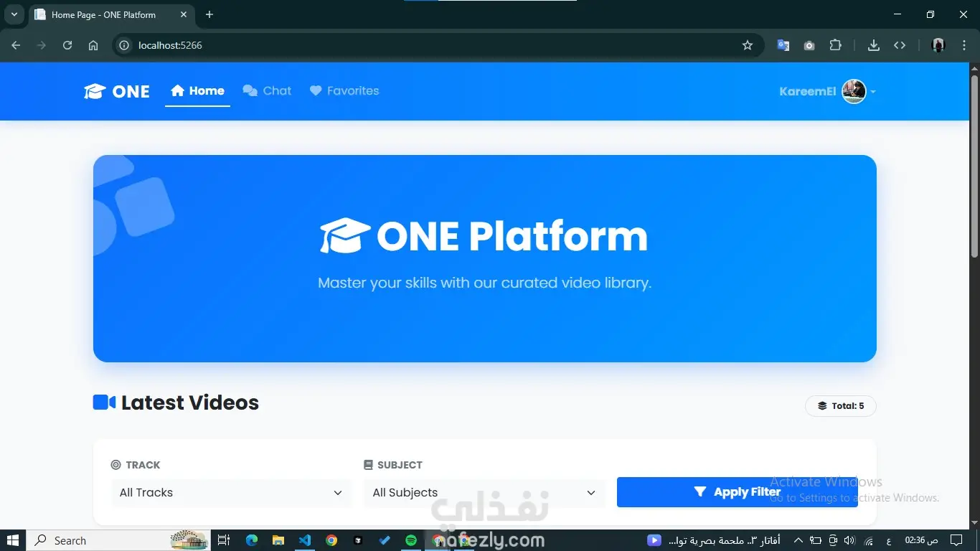Open the Windows notification center
Viewport: 980px width, 551px height.
(x=956, y=540)
